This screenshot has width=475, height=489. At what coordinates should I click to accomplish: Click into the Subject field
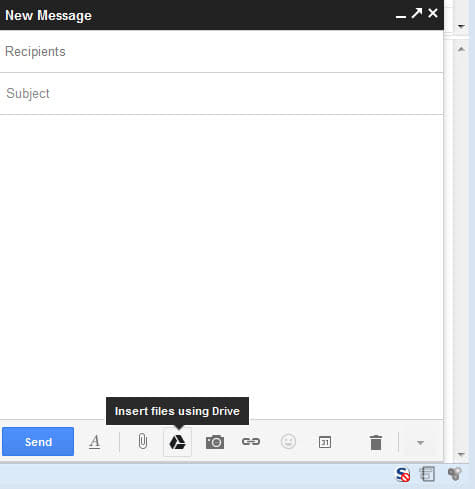(x=222, y=93)
